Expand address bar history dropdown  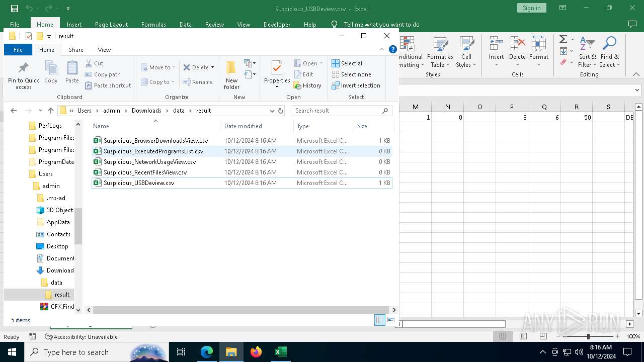(x=272, y=111)
